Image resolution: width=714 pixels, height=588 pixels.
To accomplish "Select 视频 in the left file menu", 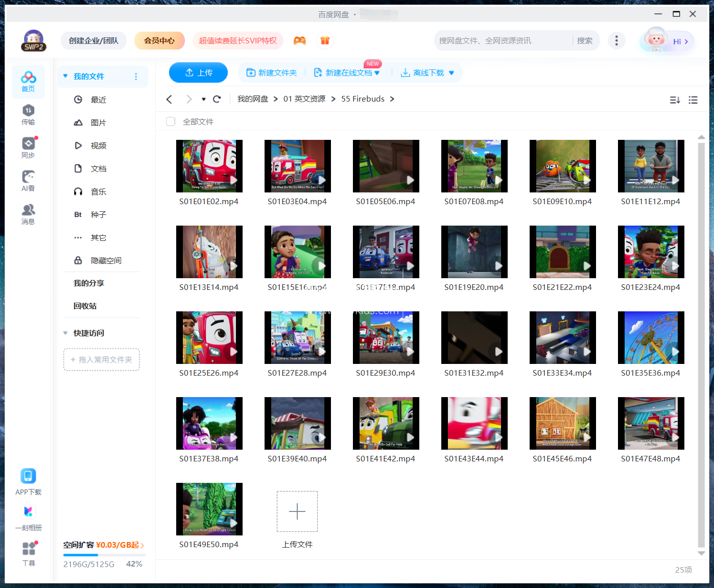I will click(98, 145).
